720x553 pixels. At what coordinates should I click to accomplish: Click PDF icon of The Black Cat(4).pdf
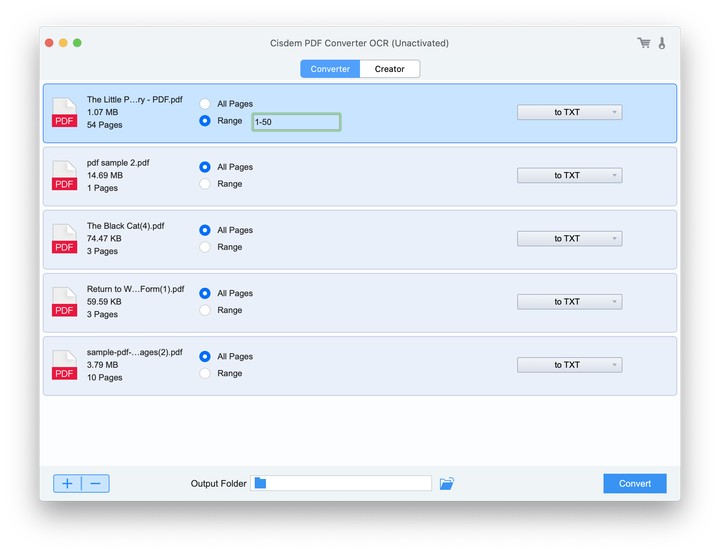[64, 239]
